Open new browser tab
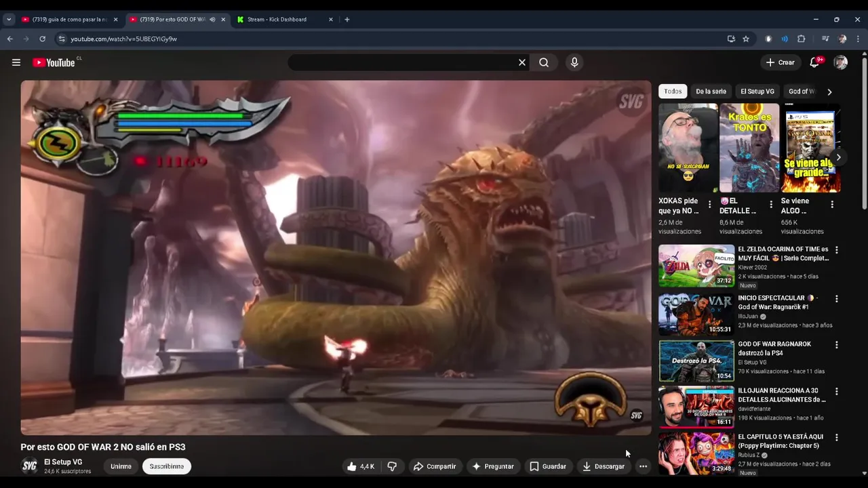 pyautogui.click(x=347, y=19)
